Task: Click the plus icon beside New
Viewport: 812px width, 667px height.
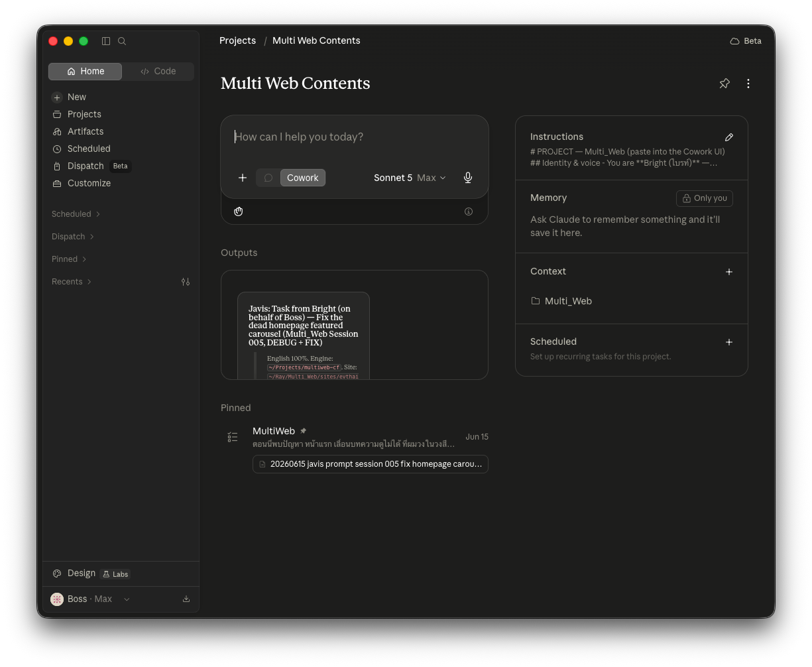Action: coord(57,97)
